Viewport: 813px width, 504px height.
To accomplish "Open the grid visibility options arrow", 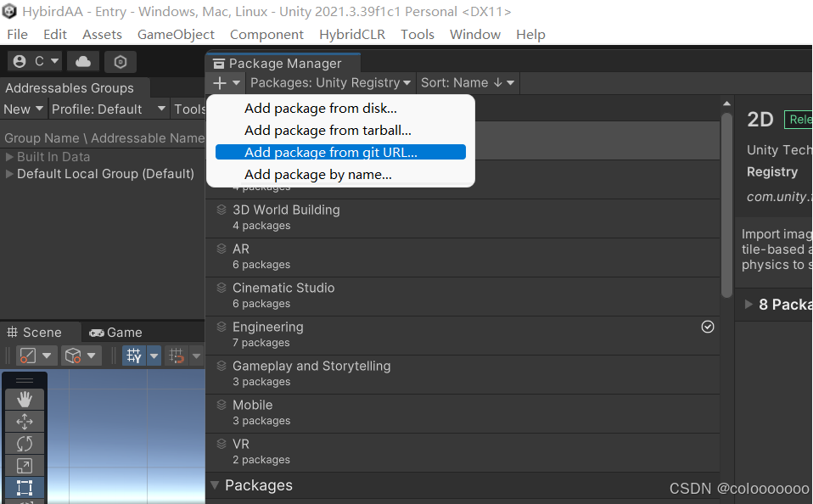I will (154, 356).
